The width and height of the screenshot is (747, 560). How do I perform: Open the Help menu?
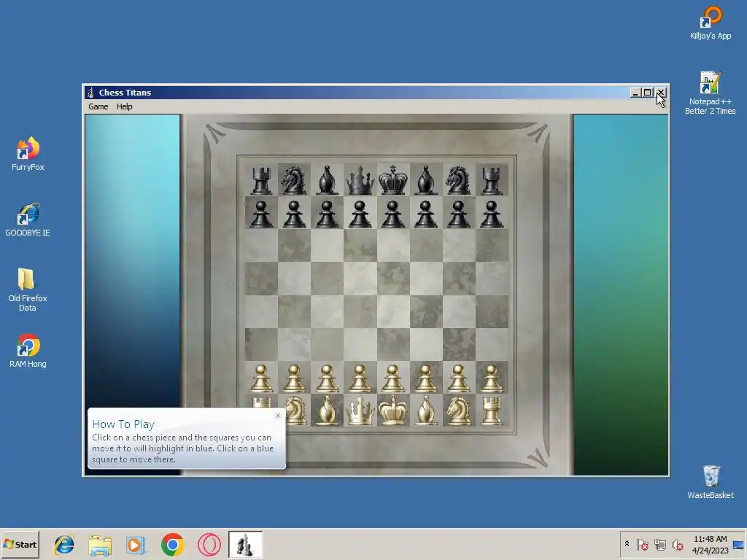tap(124, 106)
